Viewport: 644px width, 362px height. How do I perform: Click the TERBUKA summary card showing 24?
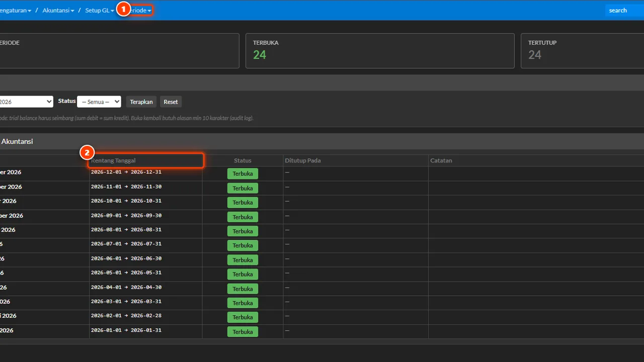pos(380,51)
